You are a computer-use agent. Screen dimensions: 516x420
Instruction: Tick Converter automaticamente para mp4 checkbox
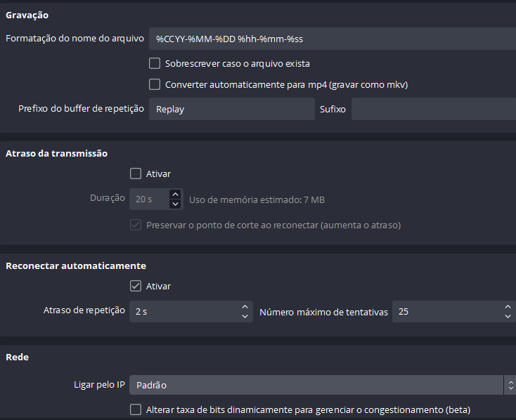(x=155, y=84)
